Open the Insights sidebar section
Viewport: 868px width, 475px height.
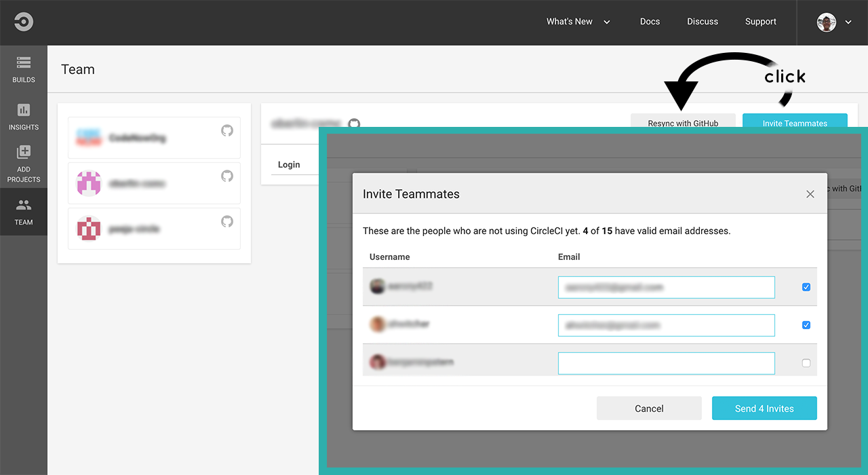(x=24, y=117)
